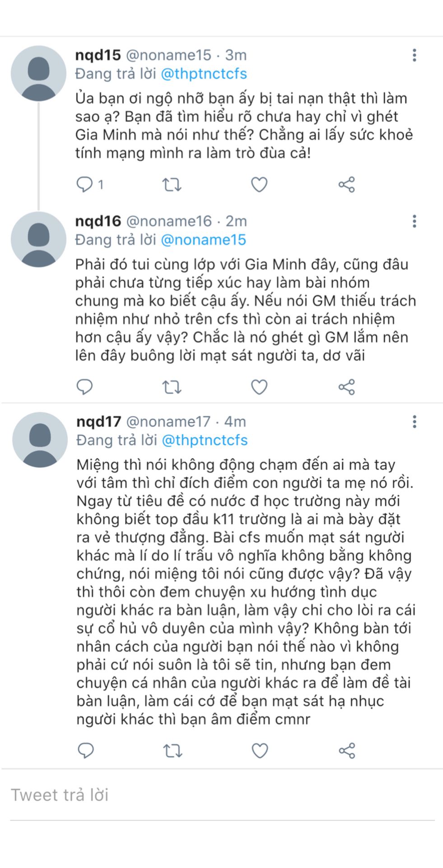Image resolution: width=443 pixels, height=868 pixels.
Task: Open more options for nqd17's tweet
Action: pos(414,422)
